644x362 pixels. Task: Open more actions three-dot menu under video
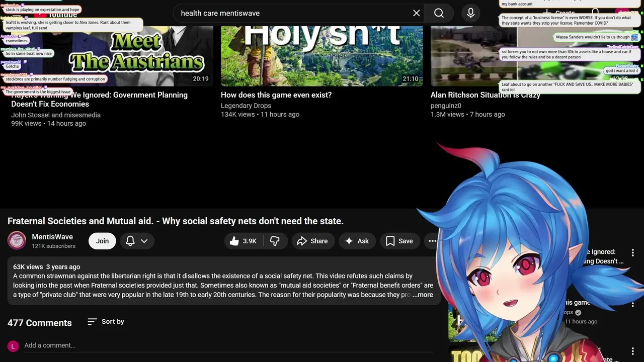click(432, 241)
